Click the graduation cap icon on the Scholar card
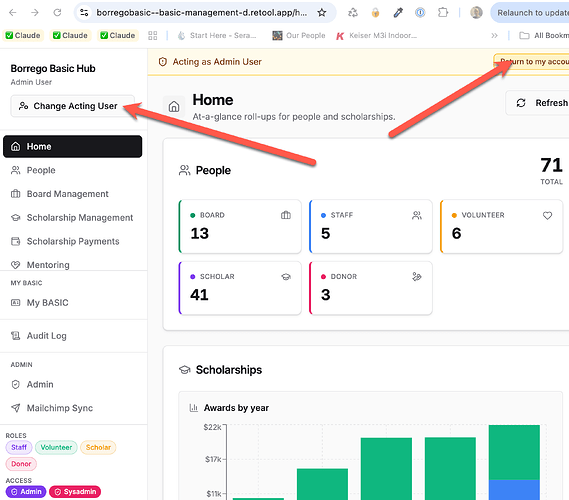Screen dimensions: 569x500 286,277
